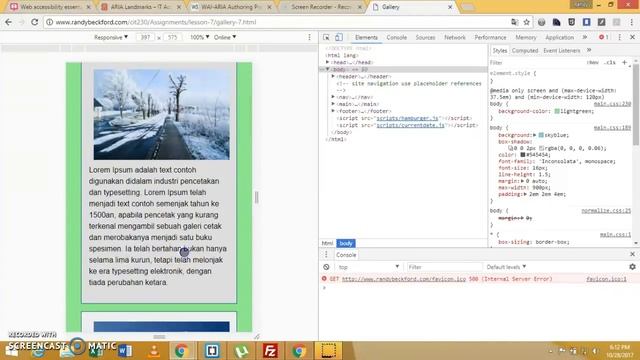Go back with the browser arrow
The image size is (640, 360).
coord(9,22)
